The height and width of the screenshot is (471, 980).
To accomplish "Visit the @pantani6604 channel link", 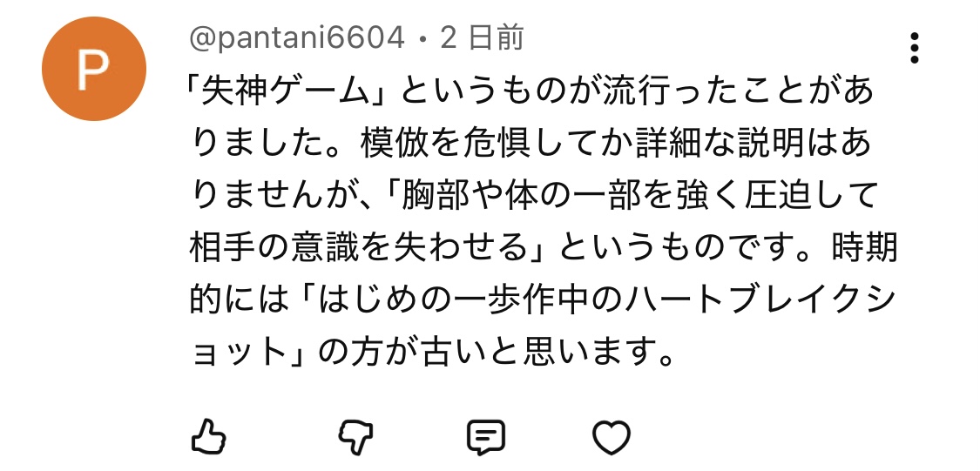I will [x=298, y=38].
